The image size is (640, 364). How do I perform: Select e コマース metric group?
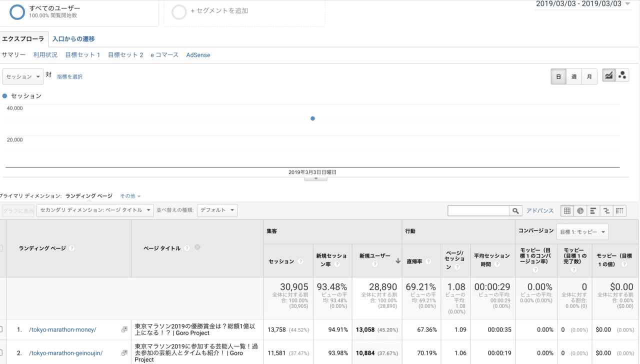click(x=164, y=55)
